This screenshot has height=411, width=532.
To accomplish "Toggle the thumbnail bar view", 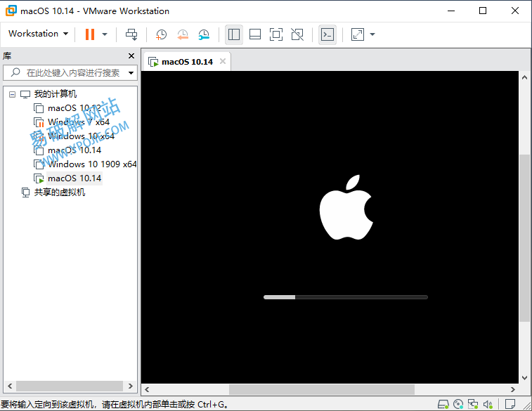I will click(255, 34).
